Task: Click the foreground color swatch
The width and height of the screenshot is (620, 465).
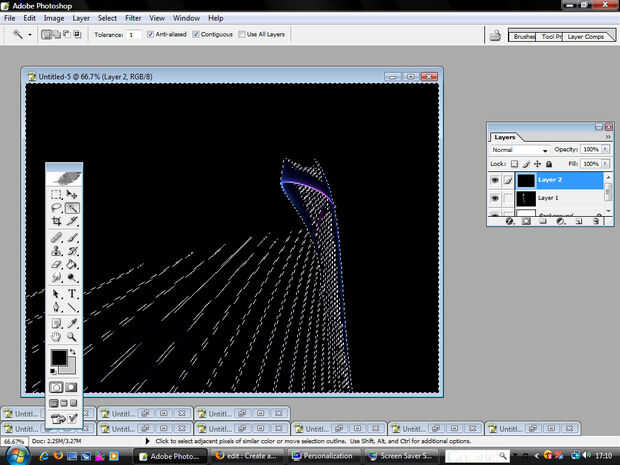Action: tap(60, 359)
